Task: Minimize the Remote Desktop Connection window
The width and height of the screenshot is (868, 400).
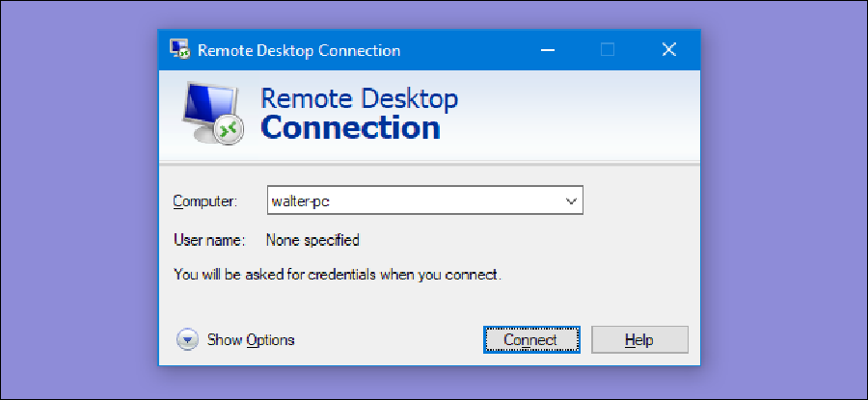Action: 546,49
